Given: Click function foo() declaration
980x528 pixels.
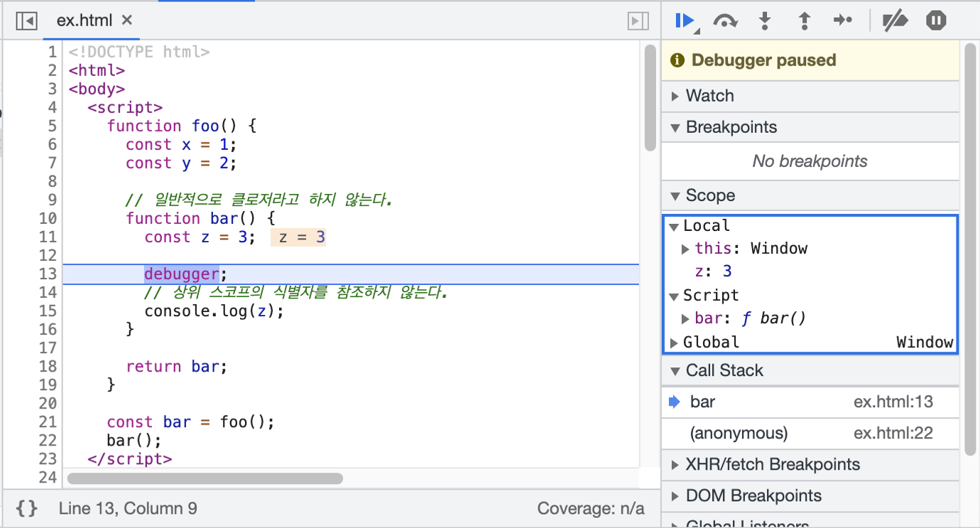Looking at the screenshot, I should (x=181, y=126).
